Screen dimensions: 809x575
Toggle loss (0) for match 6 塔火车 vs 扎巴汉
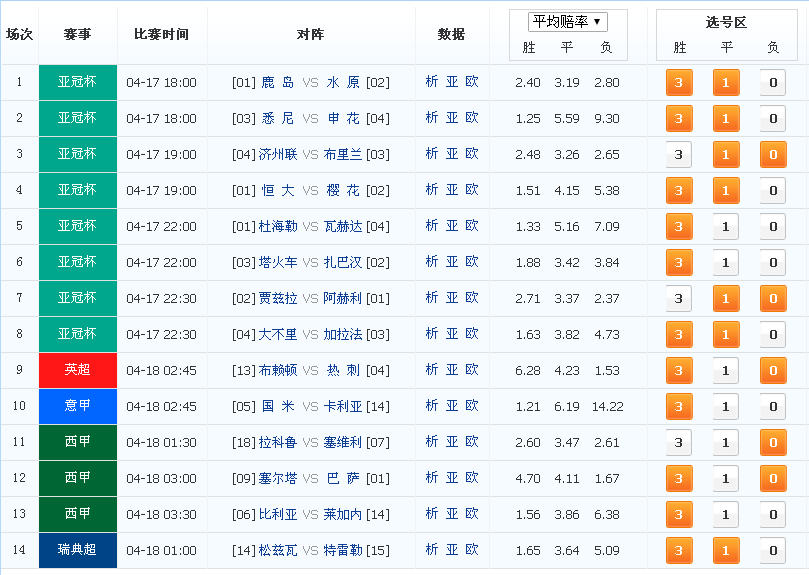click(x=773, y=262)
